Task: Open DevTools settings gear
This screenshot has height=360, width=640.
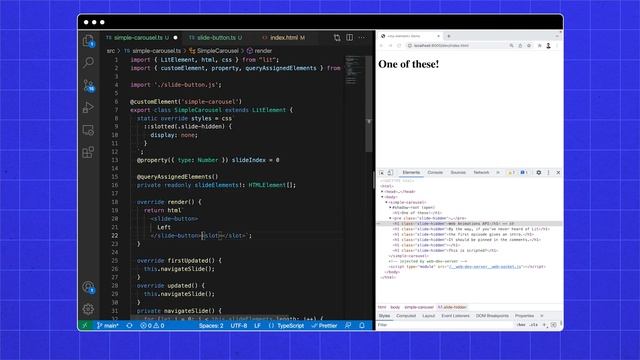Action: click(x=539, y=173)
